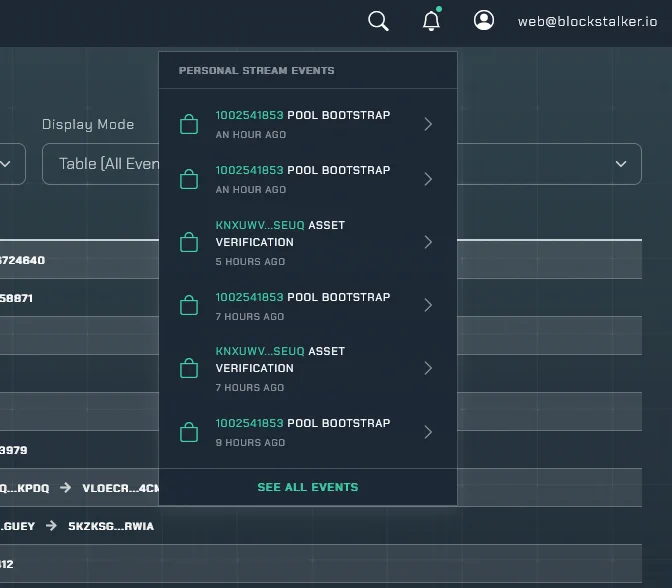672x588 pixels.
Task: Click bag icon of Pool Bootstrap 7 hours ago
Action: tap(189, 305)
